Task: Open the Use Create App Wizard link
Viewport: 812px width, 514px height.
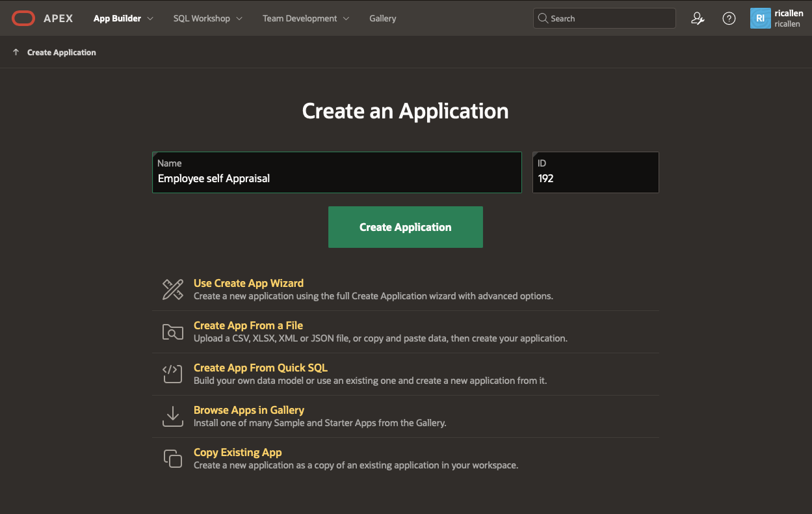Action: (248, 283)
